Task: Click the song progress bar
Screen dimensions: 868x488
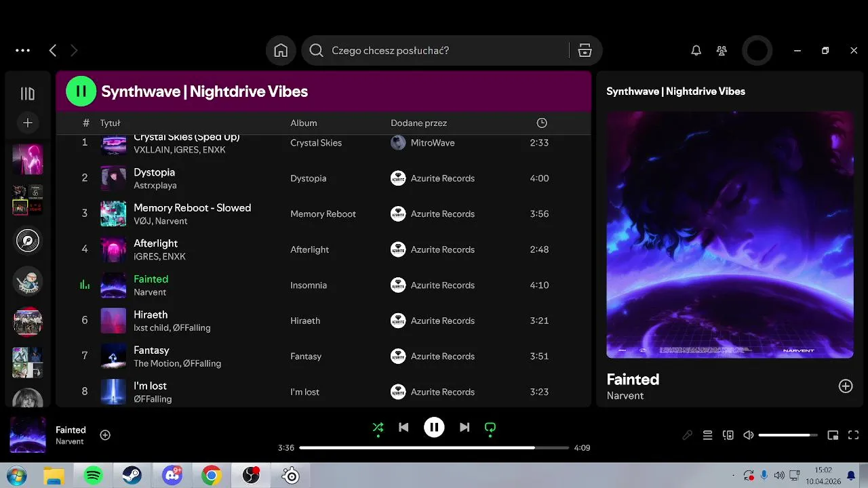Action: 434,448
